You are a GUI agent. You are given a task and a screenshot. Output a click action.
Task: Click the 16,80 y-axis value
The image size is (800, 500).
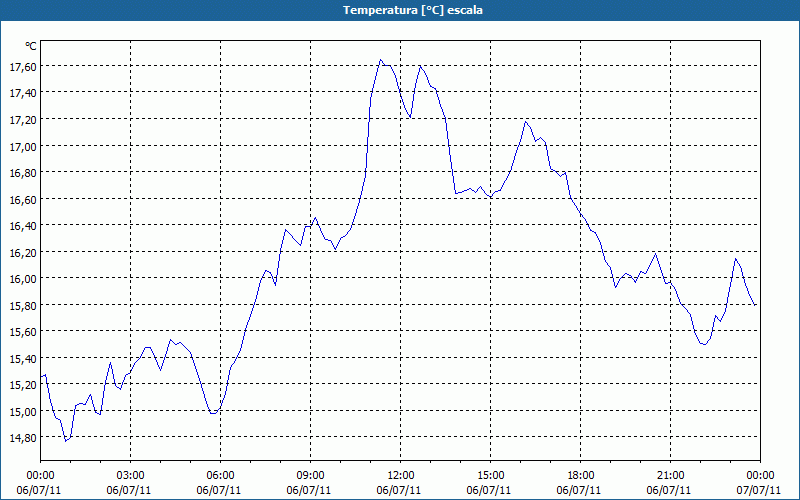coord(23,173)
